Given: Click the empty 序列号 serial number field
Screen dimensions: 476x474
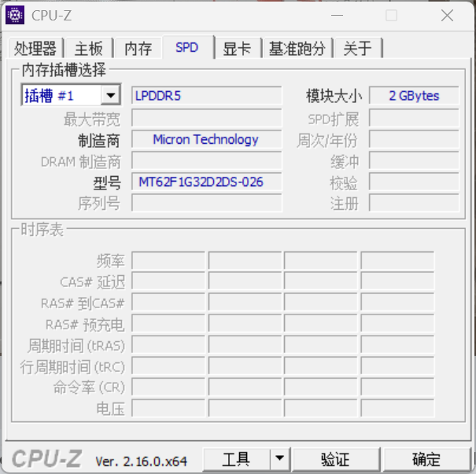Looking at the screenshot, I should point(206,204).
